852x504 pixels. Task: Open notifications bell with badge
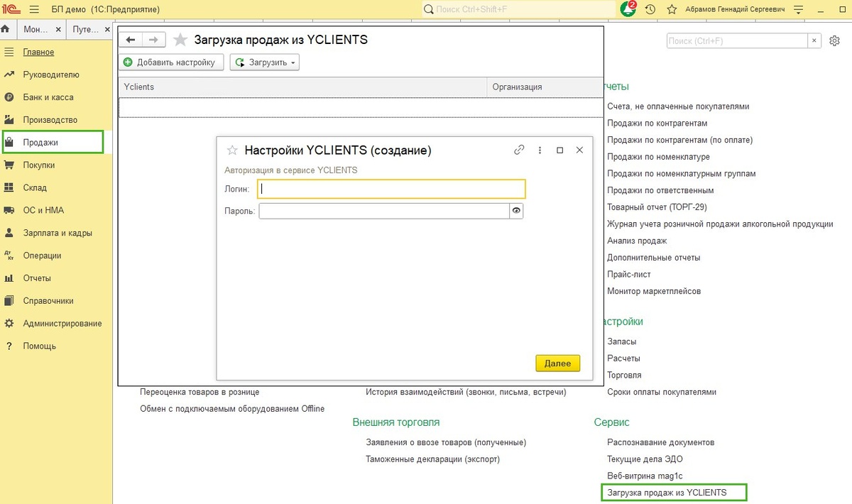point(628,9)
